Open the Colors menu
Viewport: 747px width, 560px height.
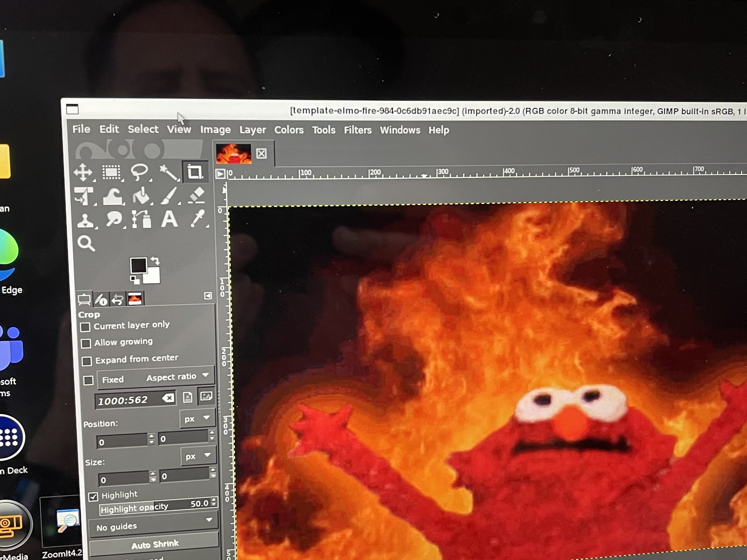[x=289, y=130]
